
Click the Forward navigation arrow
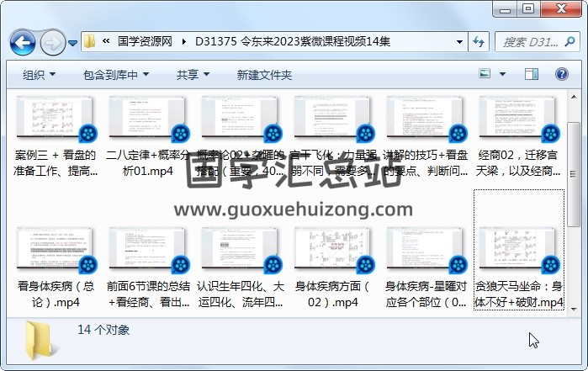click(x=52, y=43)
